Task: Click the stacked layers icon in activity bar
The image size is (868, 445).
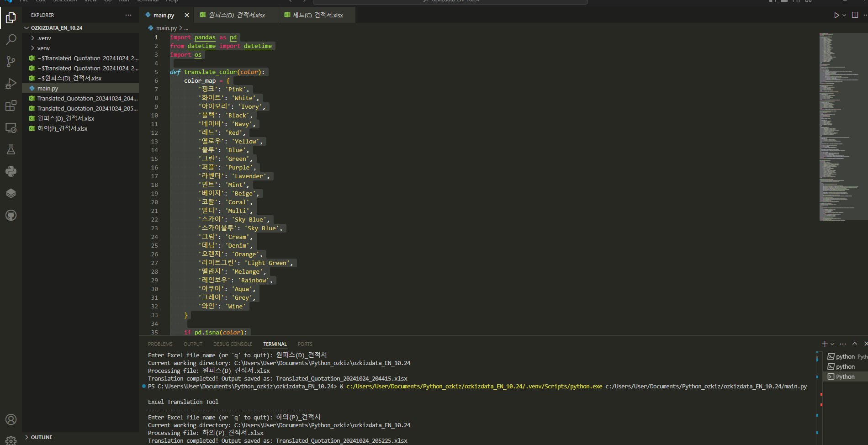Action: pos(11,193)
